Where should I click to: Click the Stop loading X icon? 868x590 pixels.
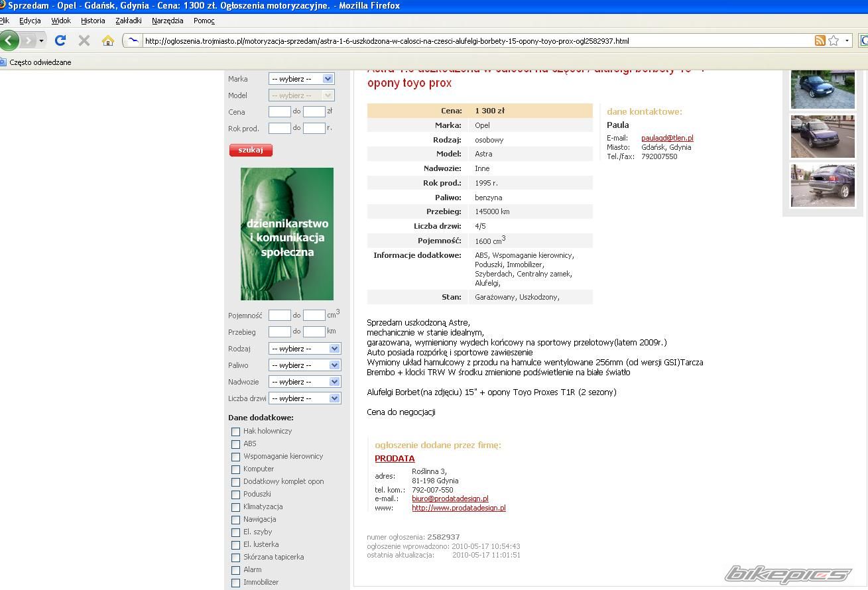84,40
